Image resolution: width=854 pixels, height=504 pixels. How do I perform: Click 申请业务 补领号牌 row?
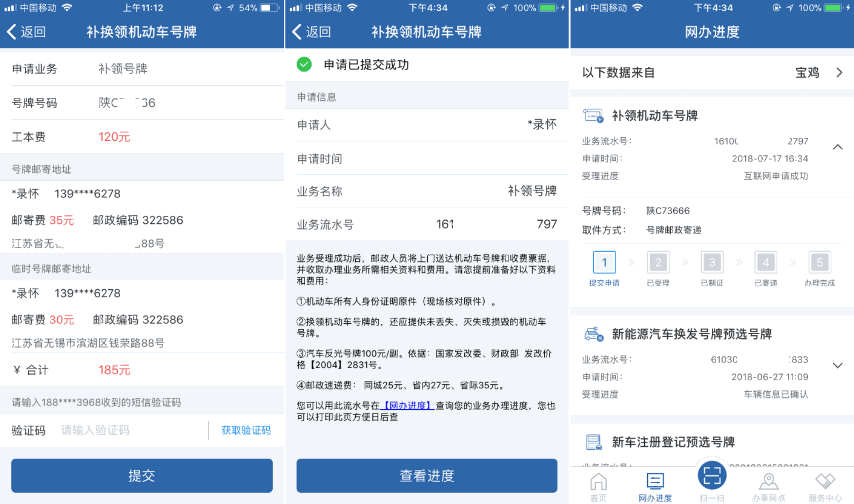click(x=142, y=69)
